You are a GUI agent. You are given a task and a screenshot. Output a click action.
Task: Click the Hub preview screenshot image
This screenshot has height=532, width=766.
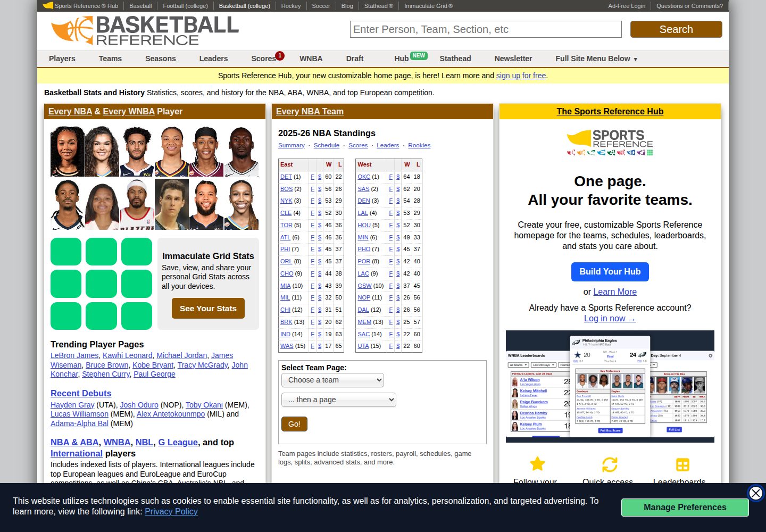pos(610,386)
